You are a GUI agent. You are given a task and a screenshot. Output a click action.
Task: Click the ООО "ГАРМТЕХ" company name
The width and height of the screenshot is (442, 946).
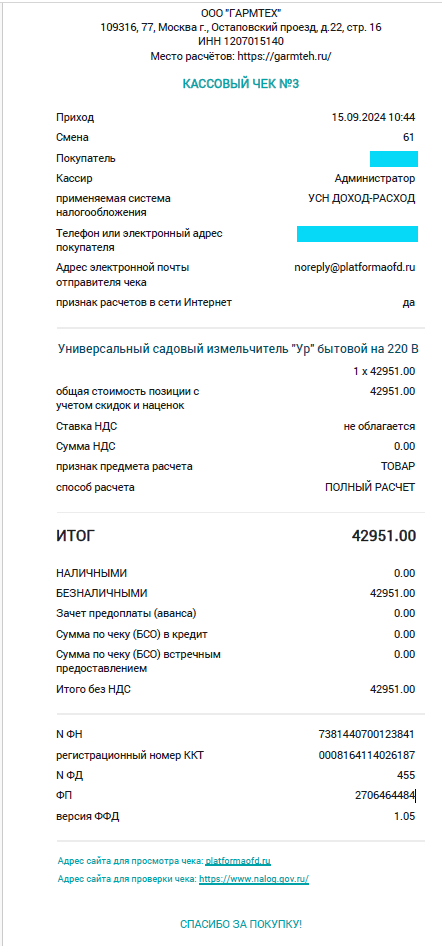(x=241, y=13)
